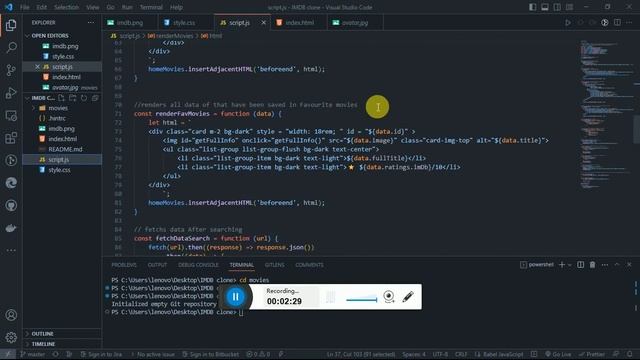Pause the screen recording
Image resolution: width=640 pixels, height=360 pixels.
(236, 297)
